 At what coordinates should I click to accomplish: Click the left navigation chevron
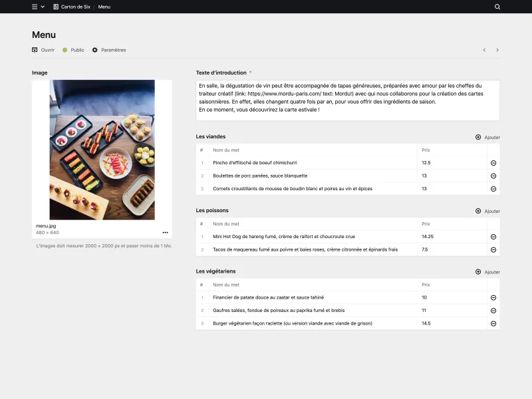pyautogui.click(x=484, y=49)
